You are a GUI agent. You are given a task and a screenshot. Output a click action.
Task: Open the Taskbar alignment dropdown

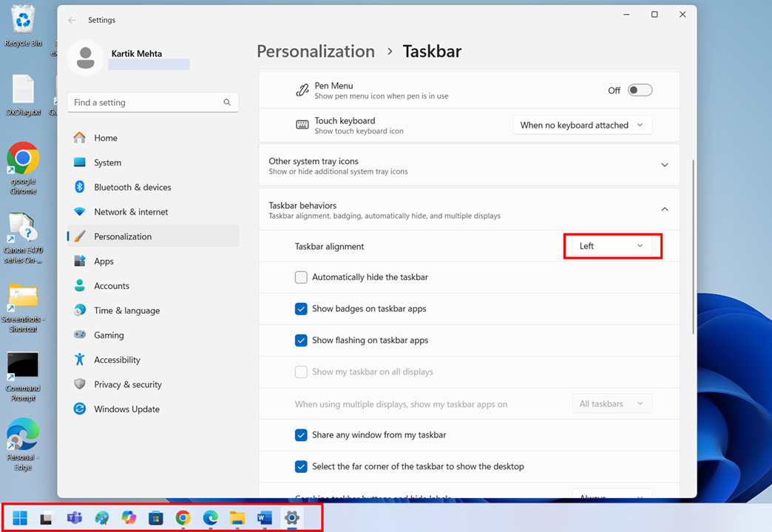pyautogui.click(x=612, y=245)
